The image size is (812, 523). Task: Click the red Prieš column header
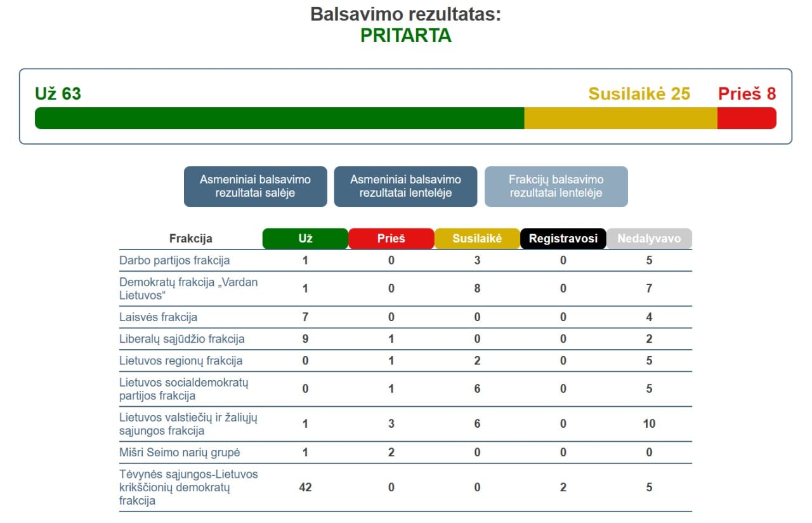(x=391, y=239)
